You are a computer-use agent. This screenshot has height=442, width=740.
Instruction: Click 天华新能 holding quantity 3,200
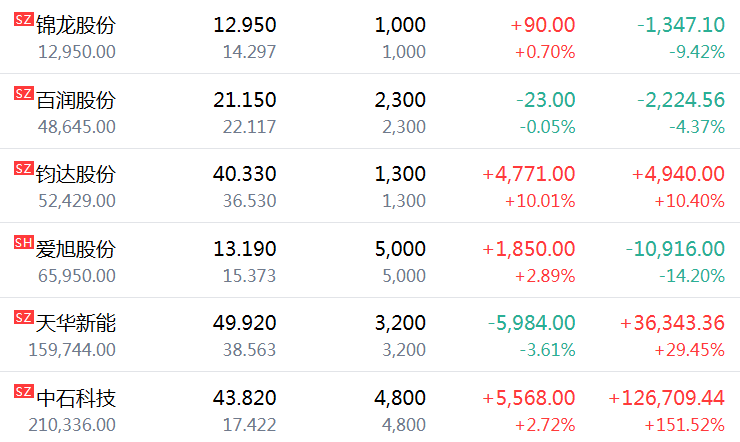[400, 324]
